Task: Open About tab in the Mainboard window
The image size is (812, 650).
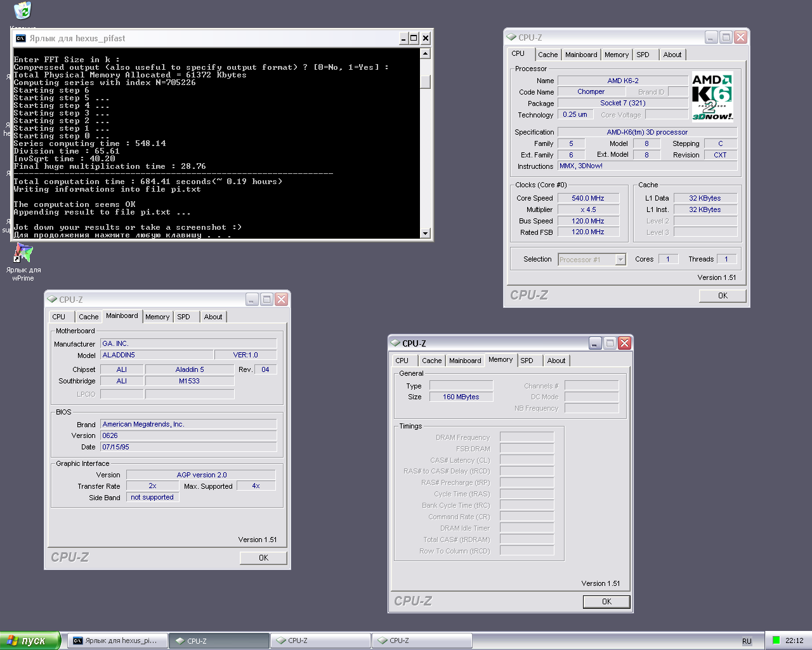Action: point(213,317)
